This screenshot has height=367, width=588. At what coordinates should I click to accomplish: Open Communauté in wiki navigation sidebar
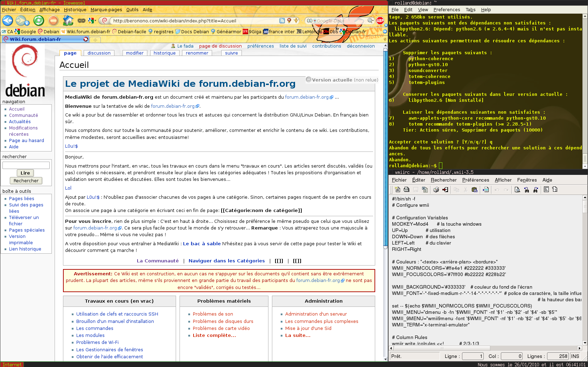coord(23,115)
